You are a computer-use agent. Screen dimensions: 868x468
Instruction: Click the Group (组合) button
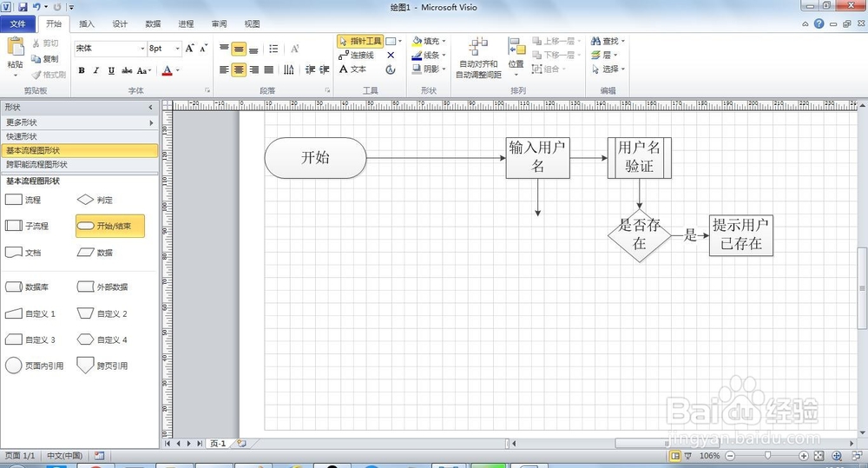click(549, 69)
